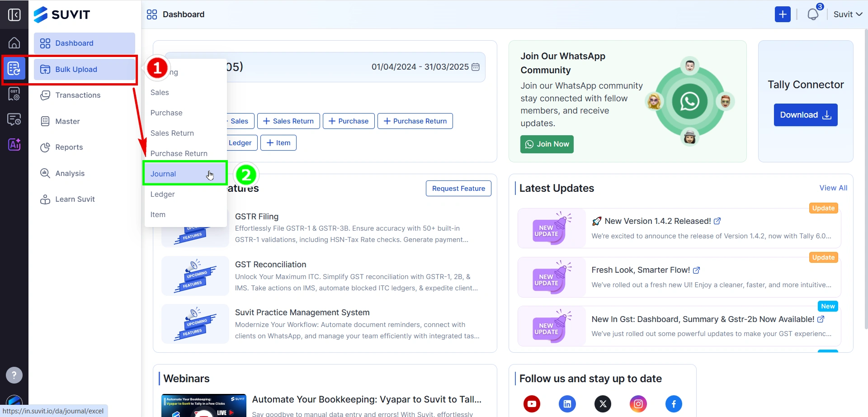Open external link icon beside Fresh Look, Smarter Flow

coord(697,270)
